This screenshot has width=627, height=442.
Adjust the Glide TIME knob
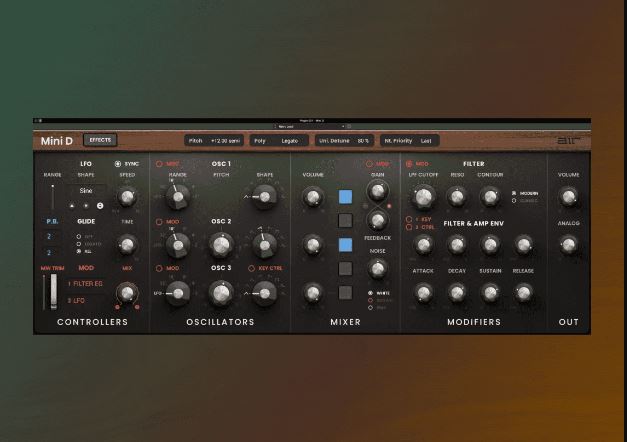tap(127, 244)
